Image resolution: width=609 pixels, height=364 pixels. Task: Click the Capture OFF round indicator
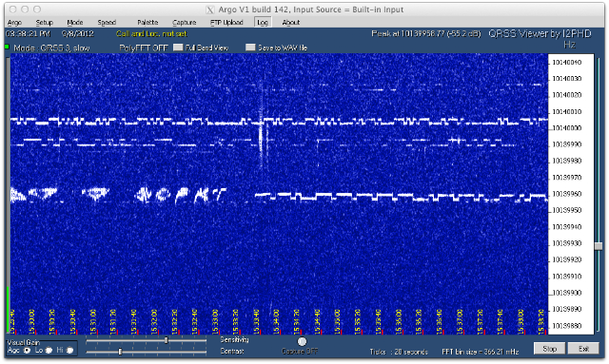coord(302,341)
